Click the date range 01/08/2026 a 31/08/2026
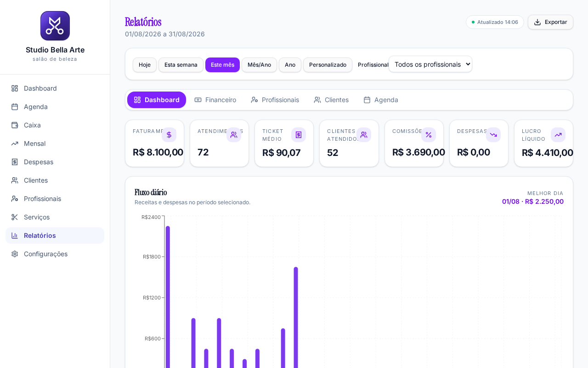This screenshot has height=368, width=588. (165, 34)
